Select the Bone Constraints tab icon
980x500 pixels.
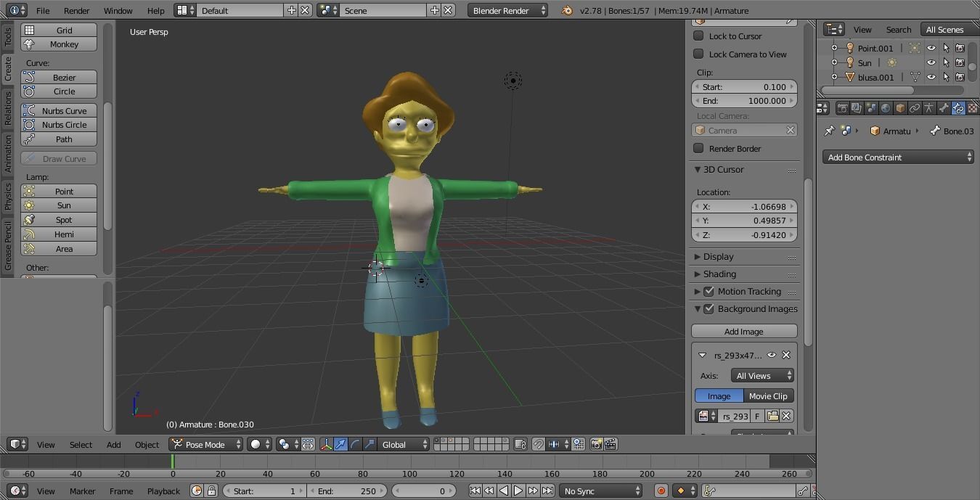point(959,109)
